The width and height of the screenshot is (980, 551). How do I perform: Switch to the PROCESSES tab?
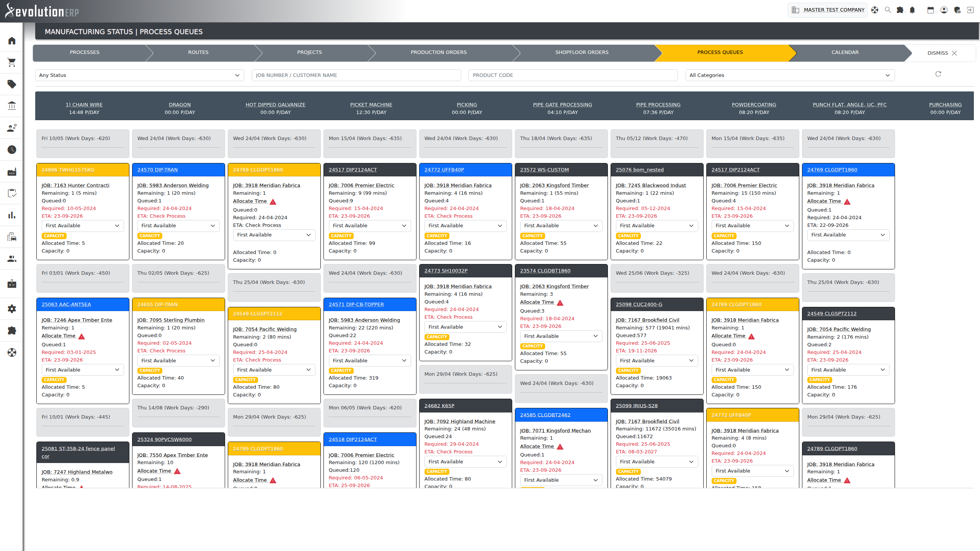(x=85, y=52)
